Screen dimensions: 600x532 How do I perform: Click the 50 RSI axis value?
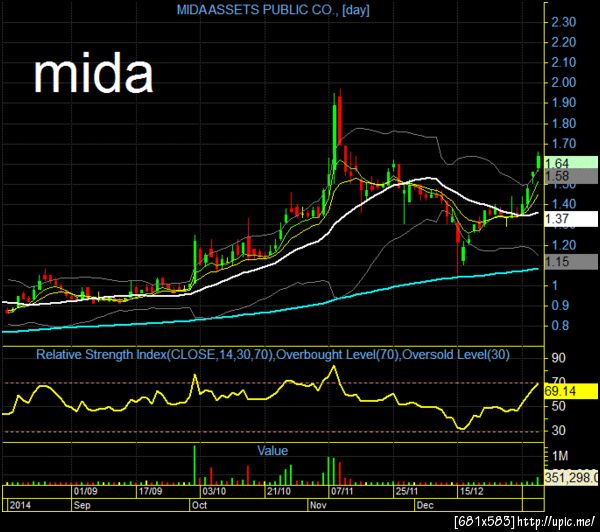558,406
